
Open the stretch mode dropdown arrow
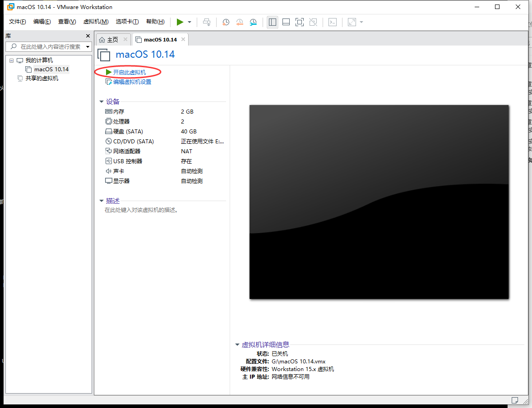click(361, 22)
